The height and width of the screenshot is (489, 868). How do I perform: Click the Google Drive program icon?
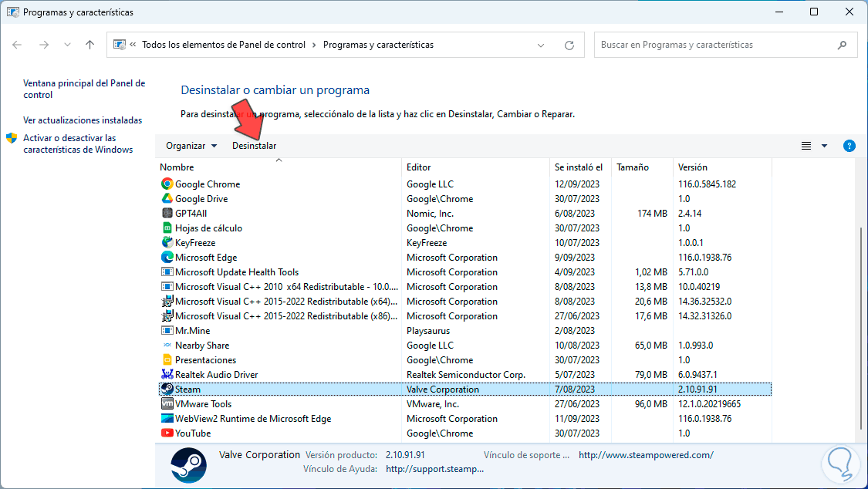click(167, 198)
